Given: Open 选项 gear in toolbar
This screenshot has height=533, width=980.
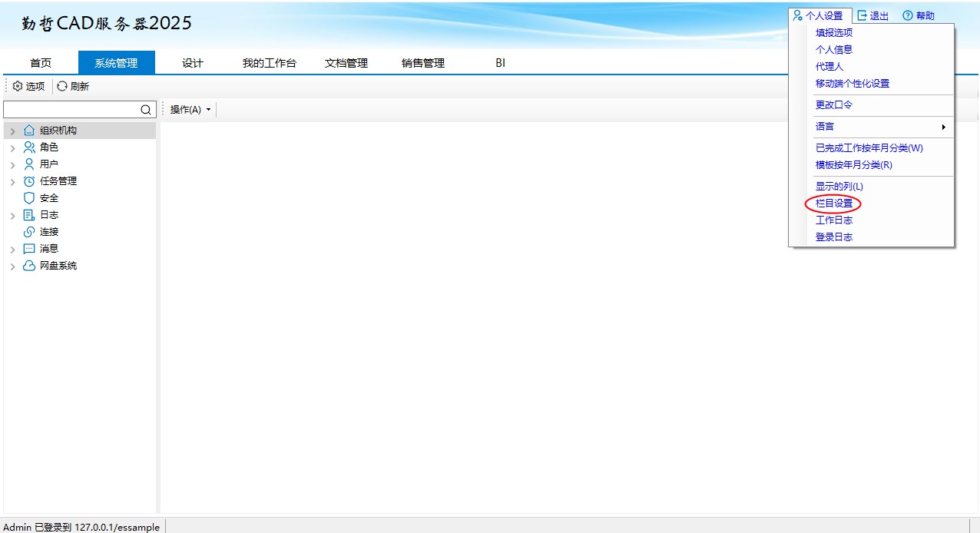Looking at the screenshot, I should pyautogui.click(x=29, y=87).
